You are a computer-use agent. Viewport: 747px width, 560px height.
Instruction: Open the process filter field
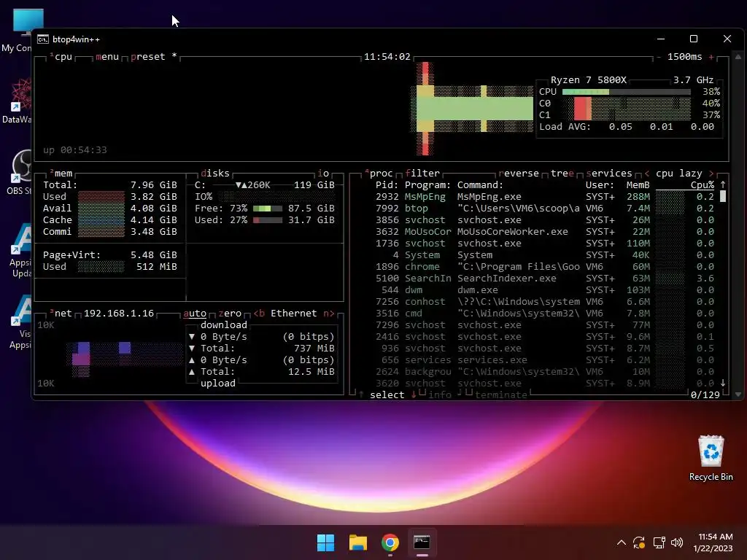pos(422,174)
